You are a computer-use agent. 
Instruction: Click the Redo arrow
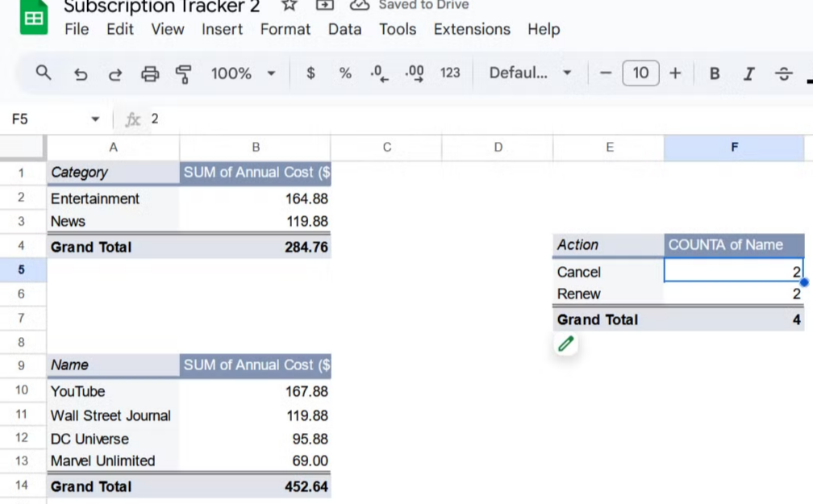115,74
